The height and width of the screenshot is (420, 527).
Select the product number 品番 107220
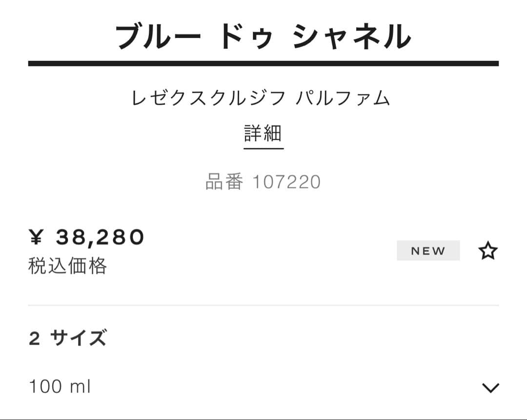click(x=263, y=181)
